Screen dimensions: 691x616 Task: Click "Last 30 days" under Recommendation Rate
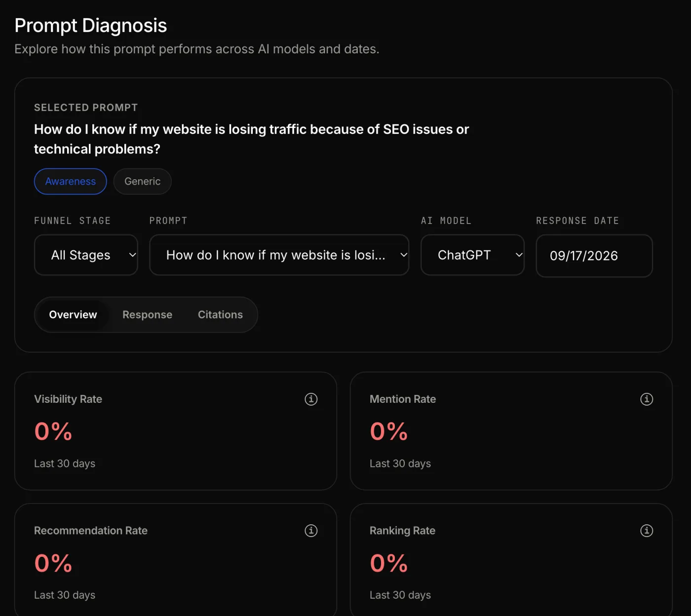pyautogui.click(x=65, y=595)
